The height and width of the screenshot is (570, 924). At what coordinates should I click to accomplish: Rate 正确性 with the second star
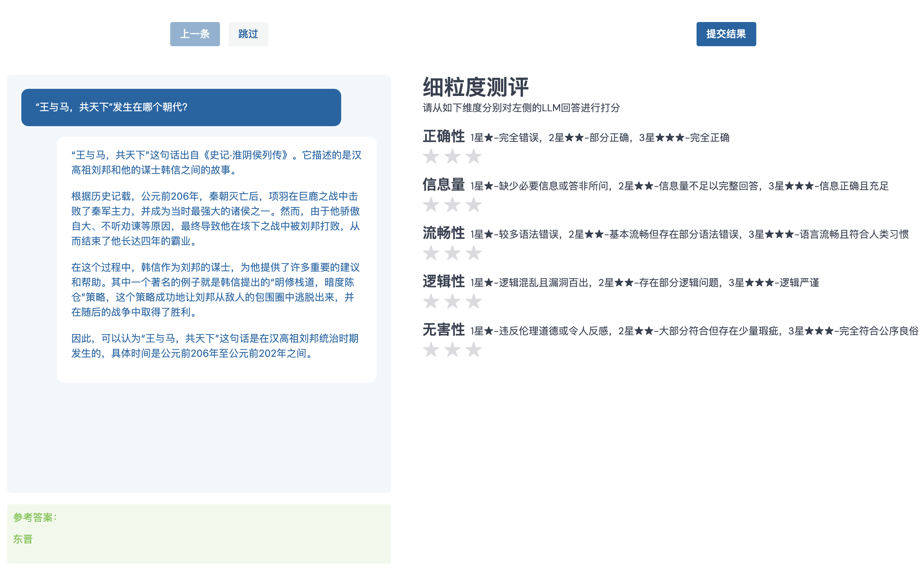452,156
